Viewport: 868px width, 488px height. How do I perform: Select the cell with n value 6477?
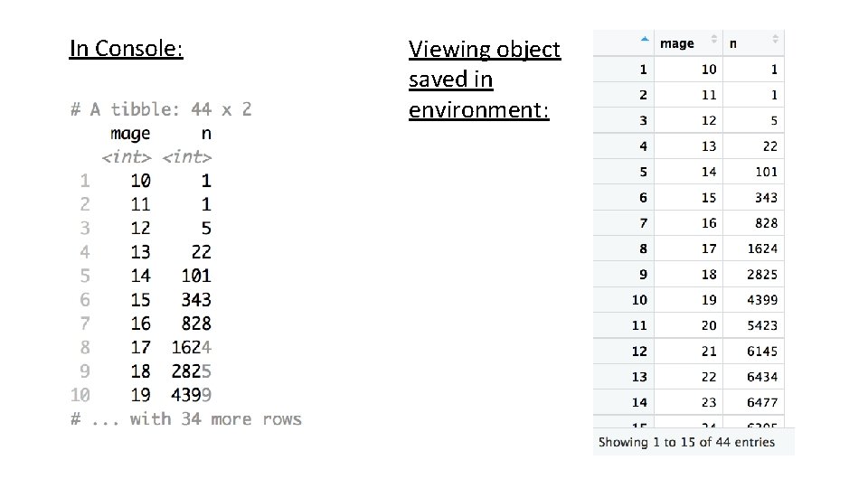762,402
